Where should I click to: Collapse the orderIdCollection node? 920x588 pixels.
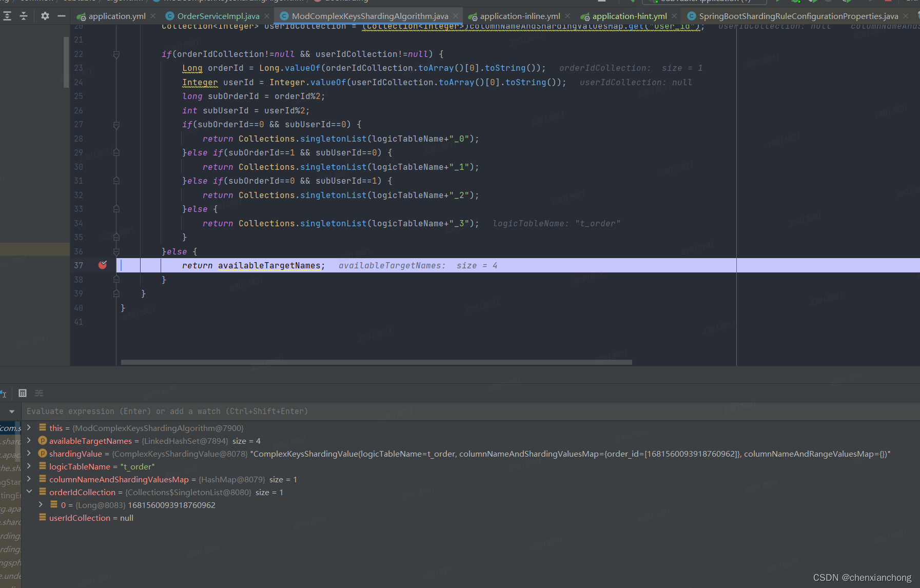29,492
